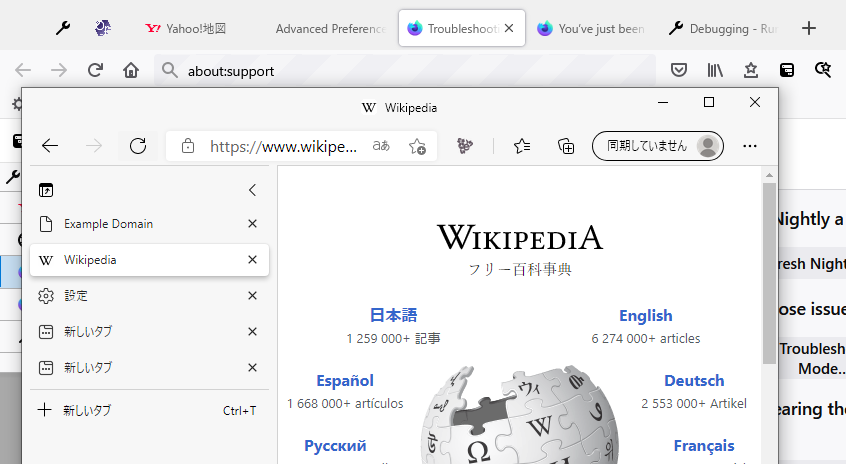846x464 pixels.
Task: View site info lock icon in Edge
Action: coord(188,146)
